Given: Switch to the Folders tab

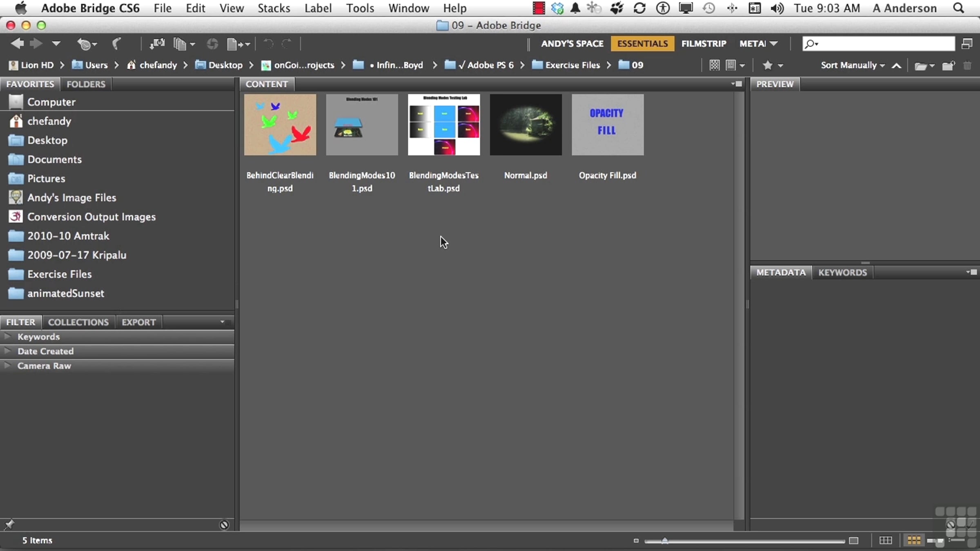Looking at the screenshot, I should click(86, 84).
